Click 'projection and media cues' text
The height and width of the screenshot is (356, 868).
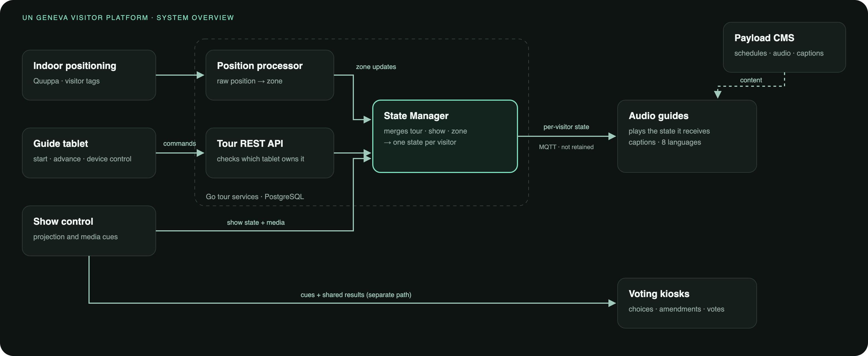(x=75, y=237)
